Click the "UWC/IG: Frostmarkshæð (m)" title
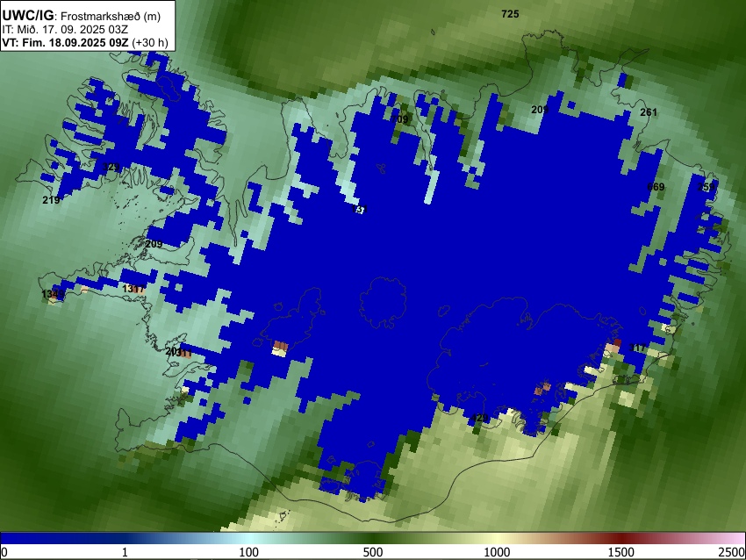 pyautogui.click(x=82, y=16)
